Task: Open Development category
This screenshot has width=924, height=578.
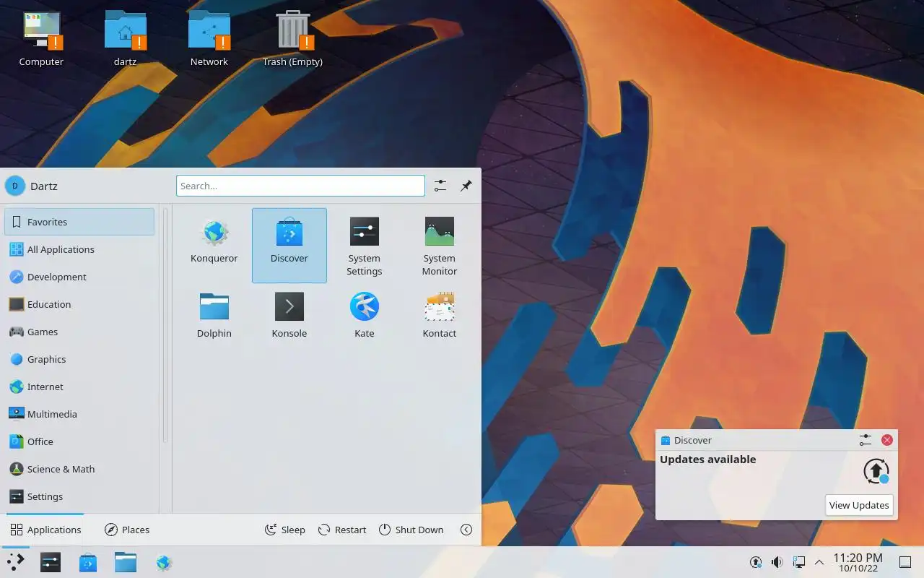Action: [79, 277]
